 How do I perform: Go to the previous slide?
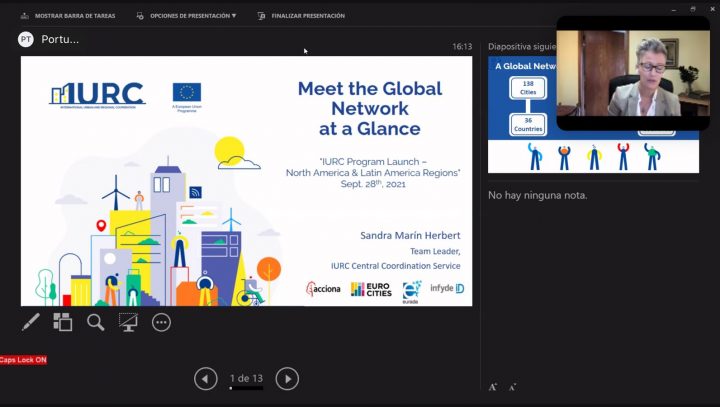coord(205,378)
